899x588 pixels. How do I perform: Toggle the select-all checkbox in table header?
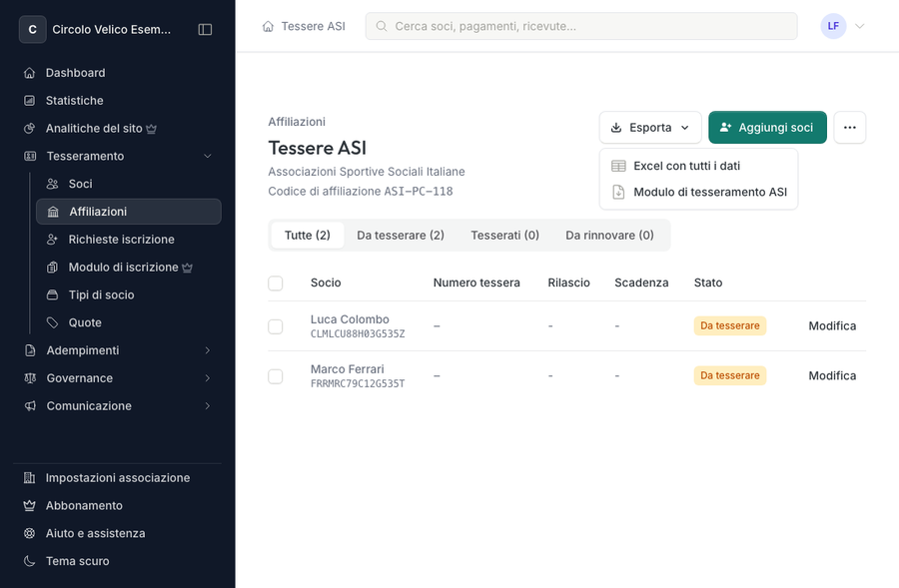tap(276, 284)
